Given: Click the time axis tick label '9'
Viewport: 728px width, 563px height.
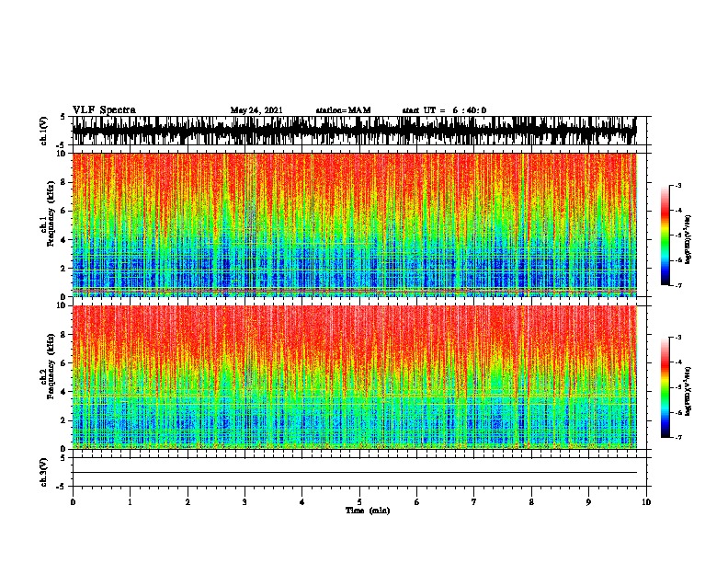Looking at the screenshot, I should click(588, 502).
